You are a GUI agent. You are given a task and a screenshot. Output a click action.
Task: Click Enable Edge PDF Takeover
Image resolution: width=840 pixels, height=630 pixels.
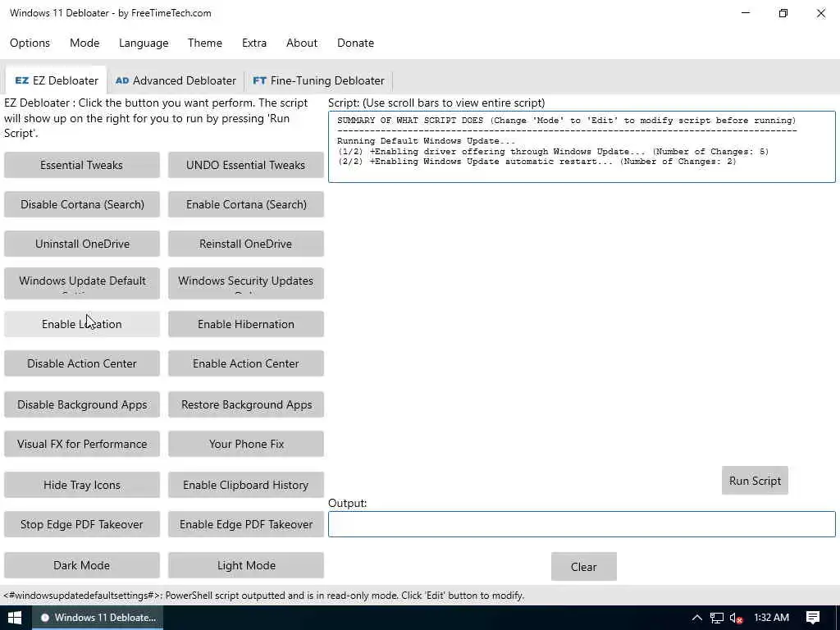pos(246,524)
